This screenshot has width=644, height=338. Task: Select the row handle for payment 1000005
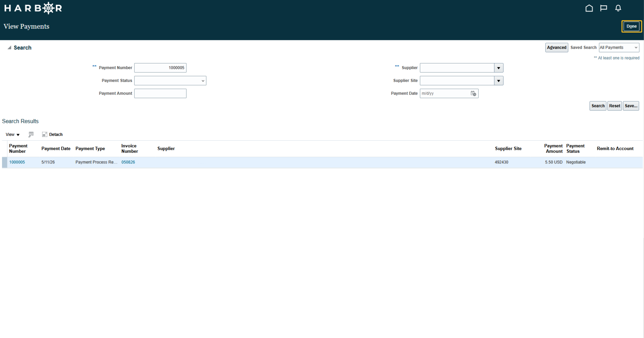click(x=4, y=162)
